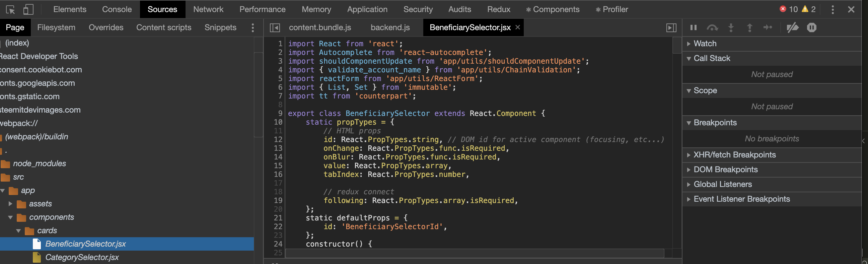868x264 pixels.
Task: Click the editor horizontal scrollbar
Action: tap(475, 253)
